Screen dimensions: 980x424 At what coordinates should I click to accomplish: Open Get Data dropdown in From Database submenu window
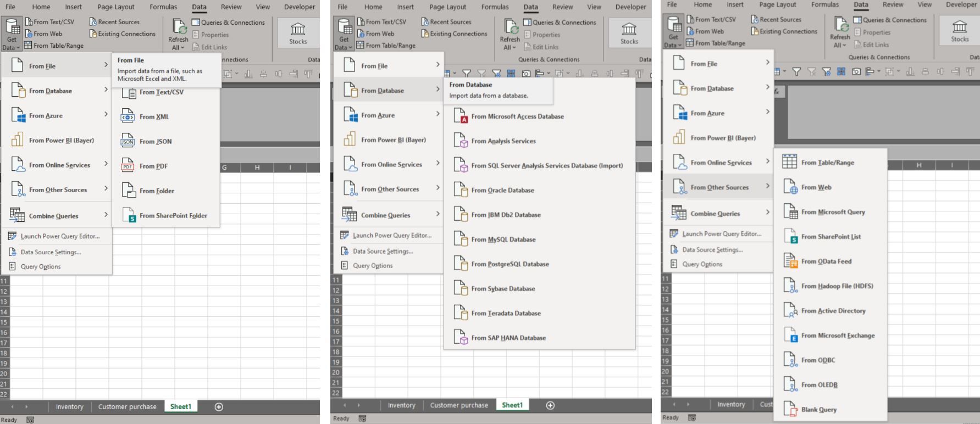click(344, 34)
